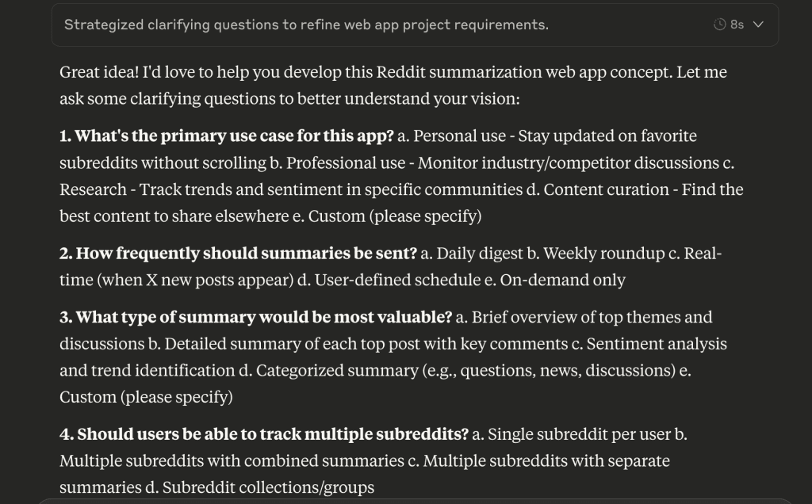812x504 pixels.
Task: Expand the thinking summary chevron
Action: click(x=758, y=25)
